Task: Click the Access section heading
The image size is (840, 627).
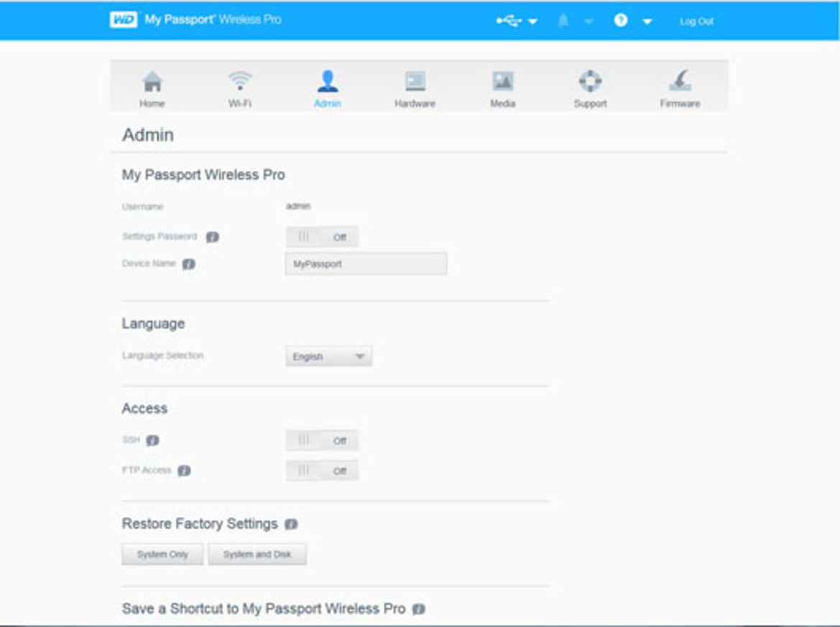Action: (x=144, y=409)
